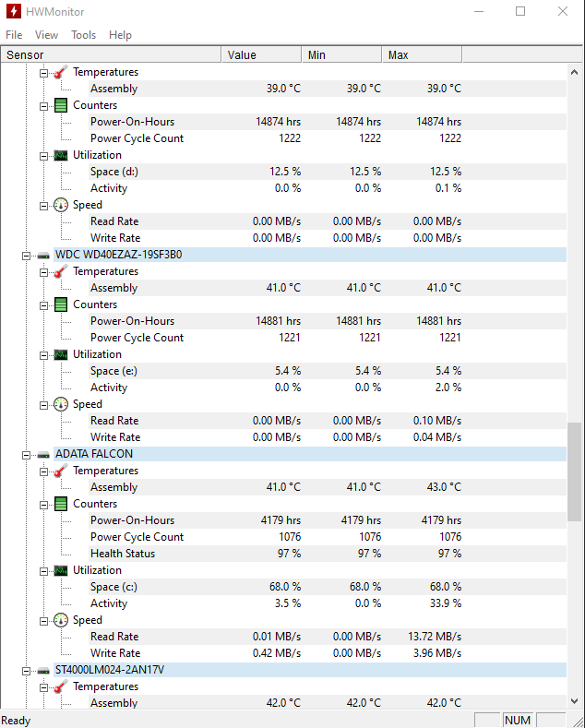This screenshot has width=585, height=728.
Task: Open the View menu
Action: coord(46,35)
